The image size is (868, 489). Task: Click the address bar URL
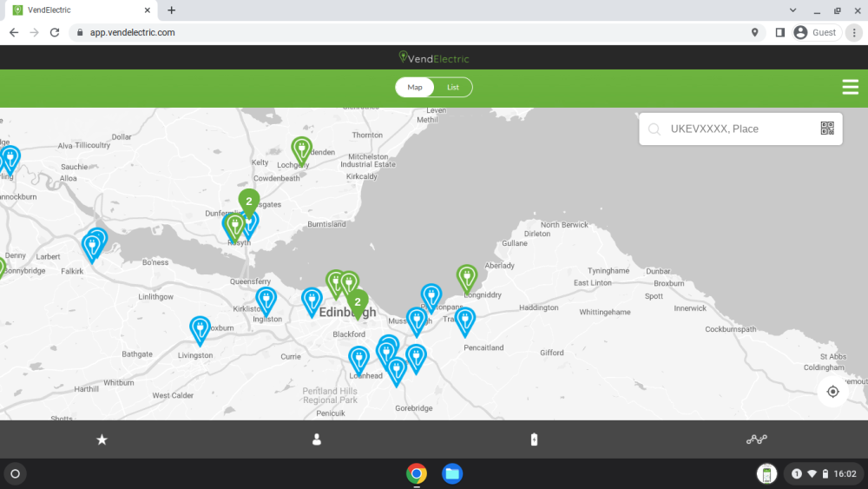132,33
